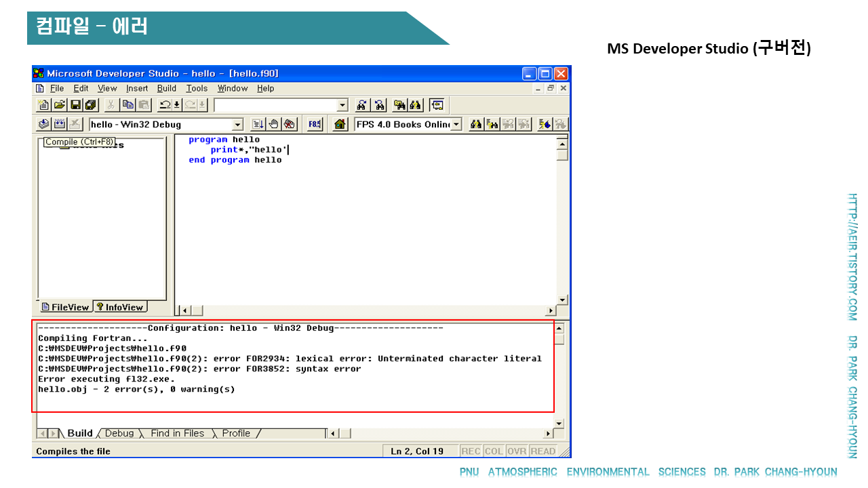The height and width of the screenshot is (488, 868).
Task: Click the Find in Files icon
Action: (x=400, y=105)
